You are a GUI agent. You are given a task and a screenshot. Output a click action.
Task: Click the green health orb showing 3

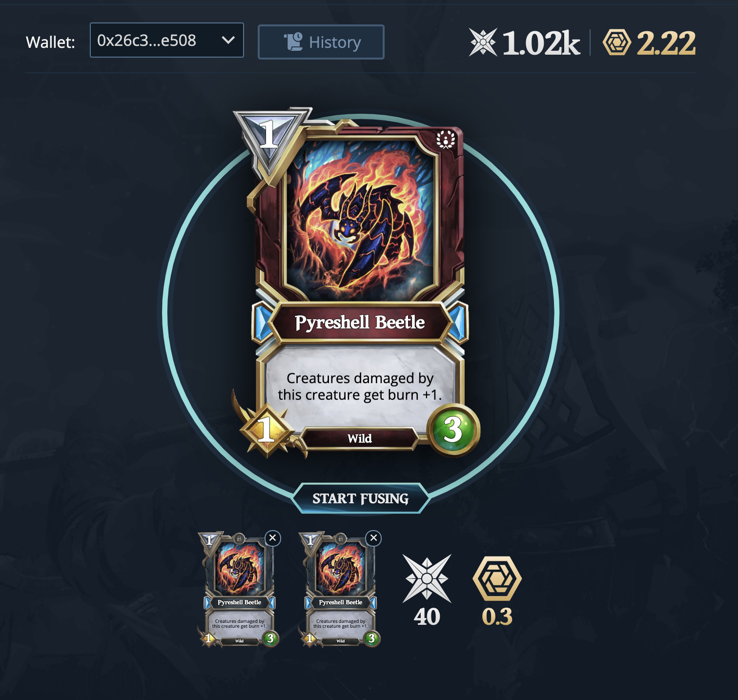(x=453, y=430)
